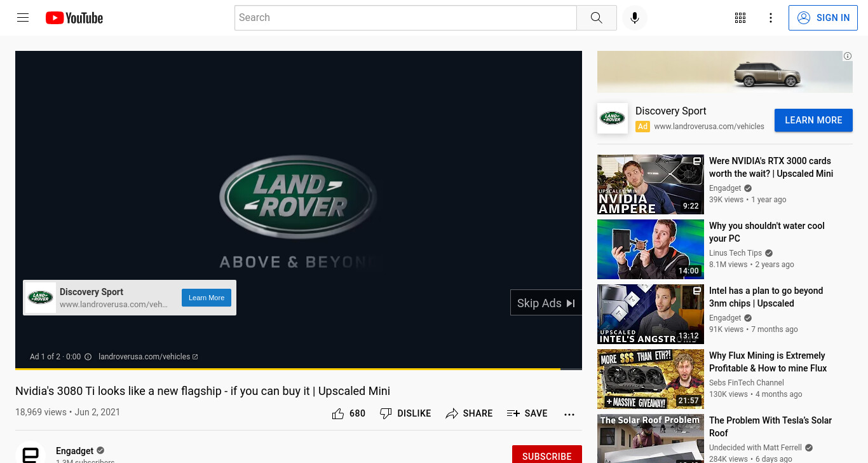Start voice search with microphone
The image size is (868, 463).
634,18
